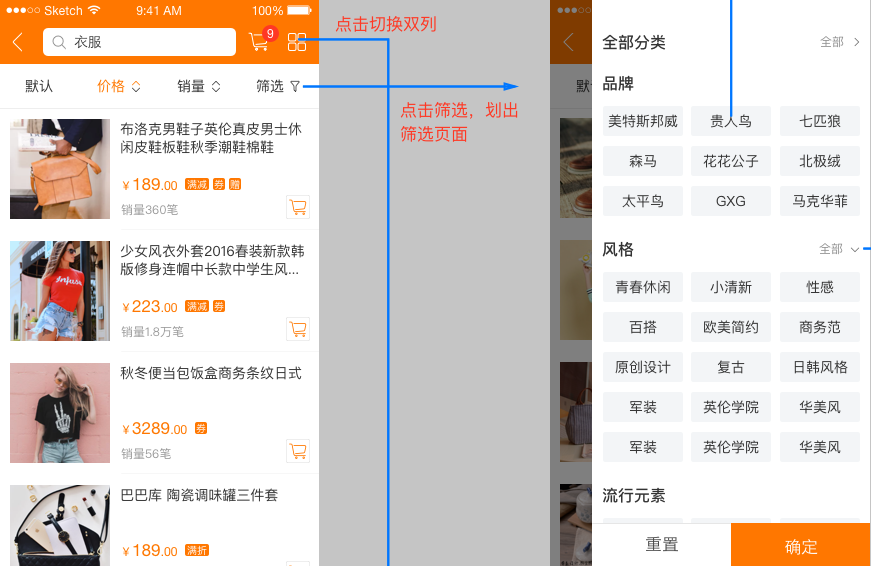The width and height of the screenshot is (871, 566).
Task: Open 少女风衣外套2016 product title
Action: (x=212, y=261)
